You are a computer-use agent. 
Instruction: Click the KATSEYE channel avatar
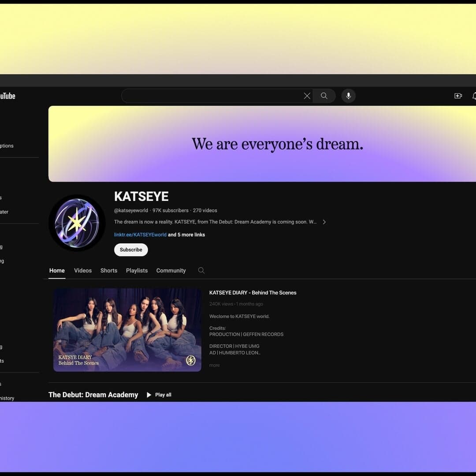(77, 223)
